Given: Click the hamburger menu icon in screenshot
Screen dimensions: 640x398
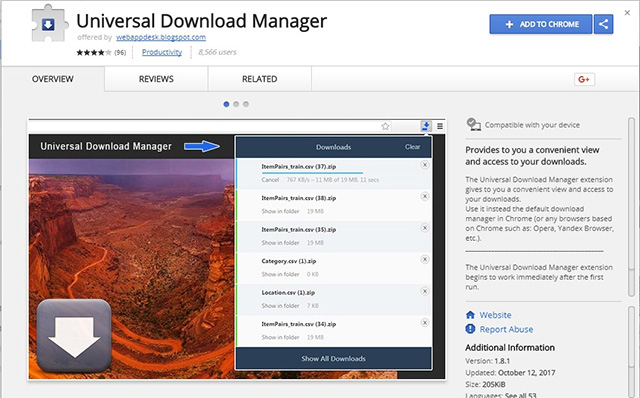Looking at the screenshot, I should tap(440, 126).
